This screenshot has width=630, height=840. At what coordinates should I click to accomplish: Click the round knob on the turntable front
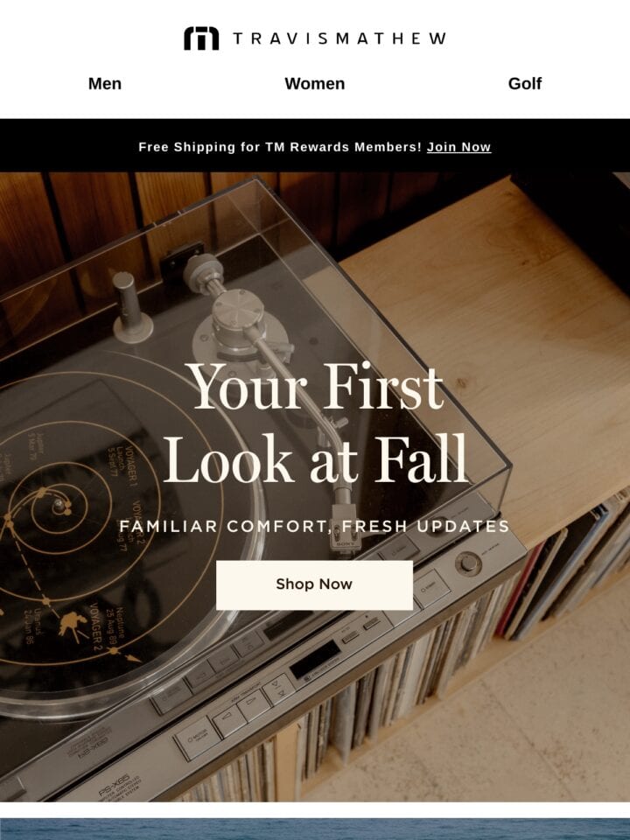point(469,563)
